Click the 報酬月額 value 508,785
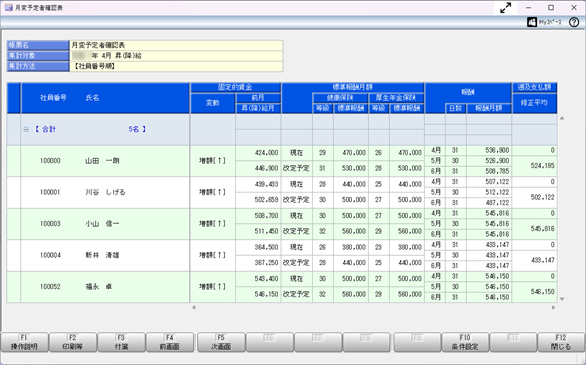Screen dimensions: 586x365 497,171
